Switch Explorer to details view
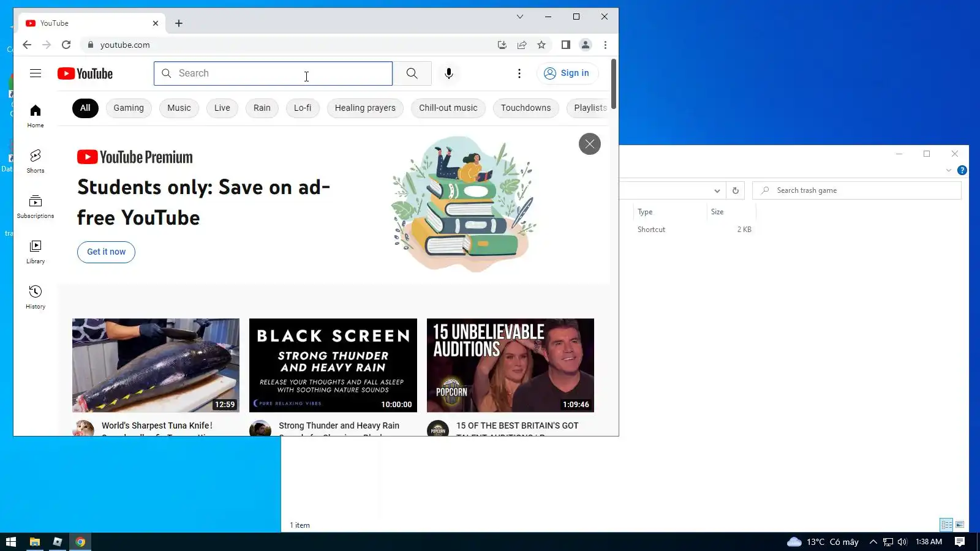The width and height of the screenshot is (980, 551). click(946, 525)
